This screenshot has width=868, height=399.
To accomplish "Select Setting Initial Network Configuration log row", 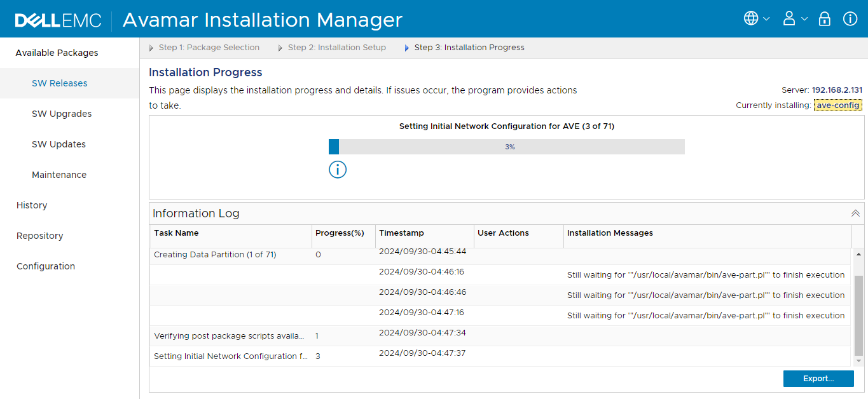I will pos(500,356).
